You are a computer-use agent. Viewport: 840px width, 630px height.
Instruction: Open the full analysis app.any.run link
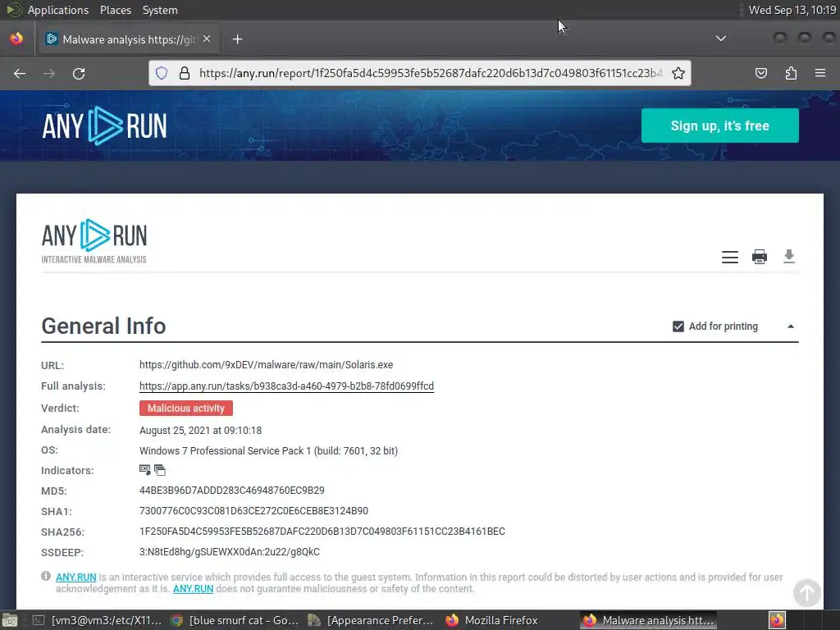[286, 386]
